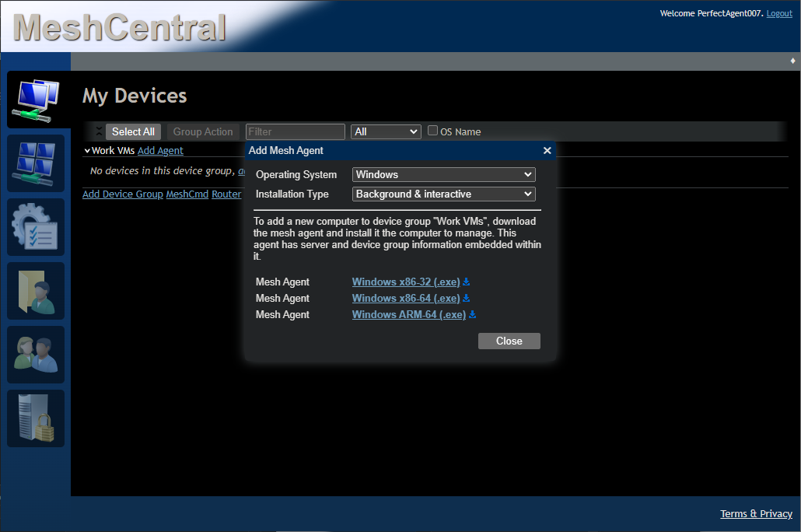Viewport: 801px width, 532px height.
Task: Click the Installation Type label
Action: (x=292, y=194)
